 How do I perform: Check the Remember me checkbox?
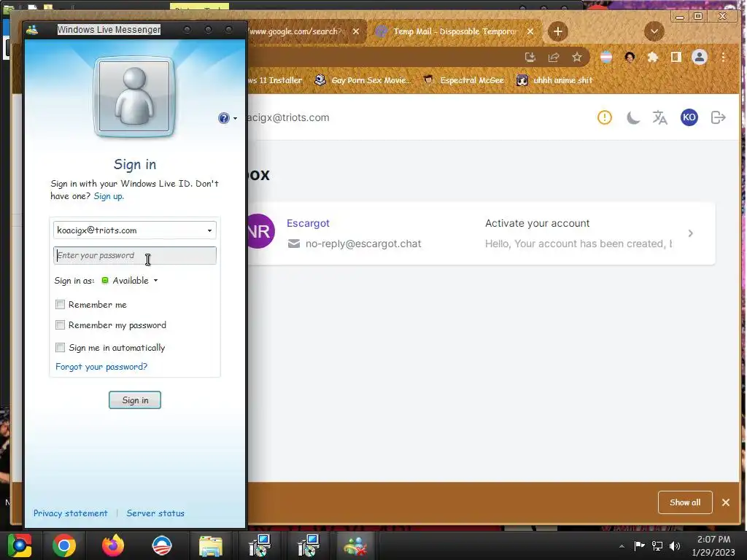coord(60,304)
